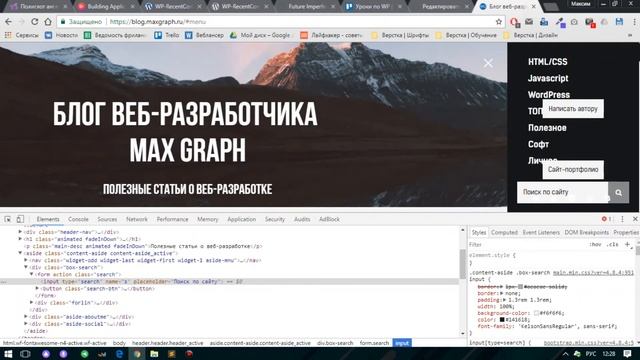Click the strikethrough border color swatch

pos(520,287)
